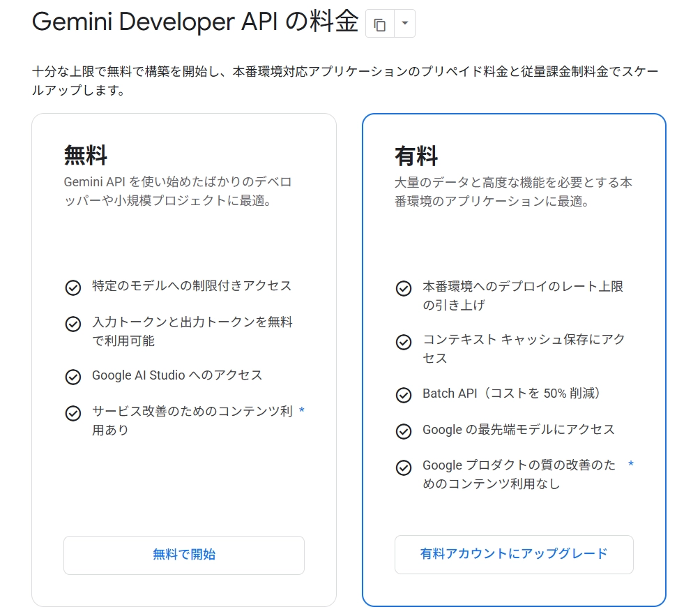The width and height of the screenshot is (700, 614).
Task: Click the 有料 plan heading
Action: pyautogui.click(x=416, y=156)
